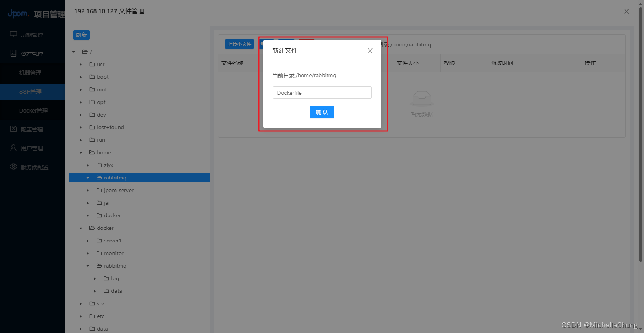Click the root folder icon
Viewport: 644px width, 333px height.
point(85,52)
